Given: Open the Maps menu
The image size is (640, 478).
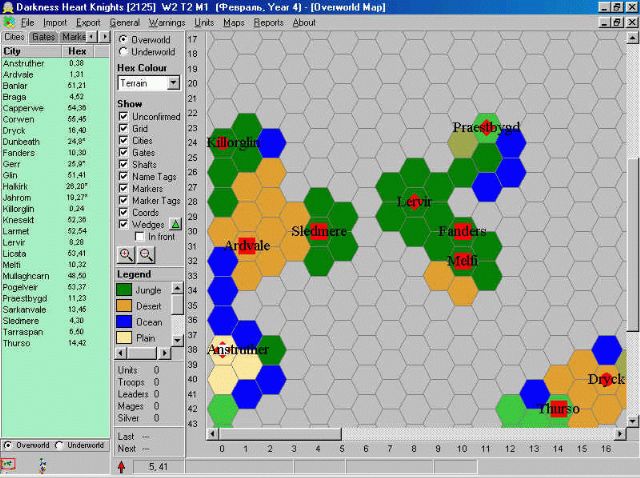Looking at the screenshot, I should pos(233,22).
